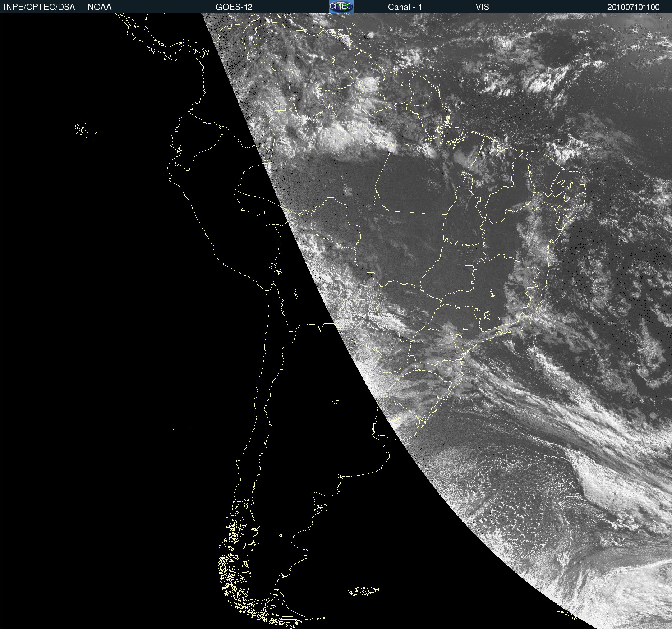Screen dimensions: 672x629
Task: Select the GOES-12 satellite label
Action: (x=234, y=7)
